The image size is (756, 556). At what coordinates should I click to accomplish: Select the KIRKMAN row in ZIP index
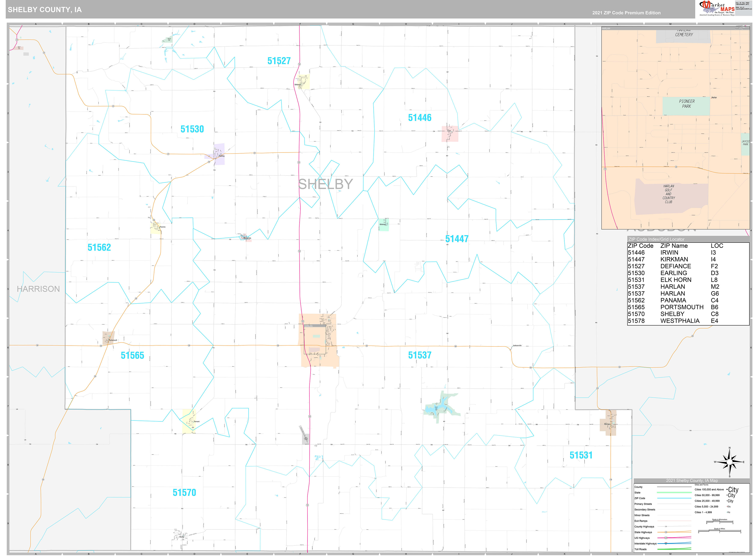pyautogui.click(x=688, y=259)
